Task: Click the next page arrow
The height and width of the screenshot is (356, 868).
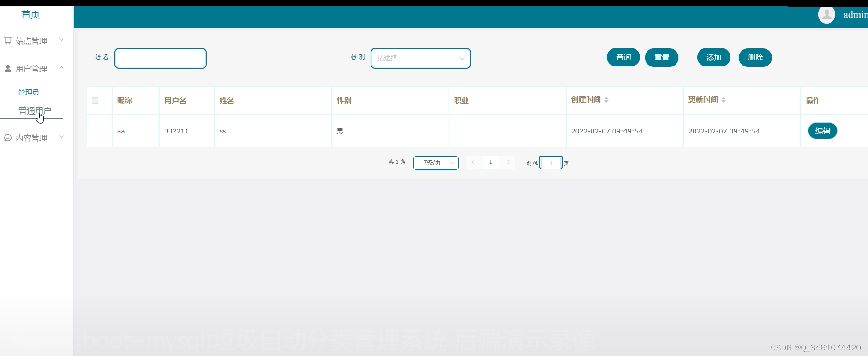Action: [508, 162]
